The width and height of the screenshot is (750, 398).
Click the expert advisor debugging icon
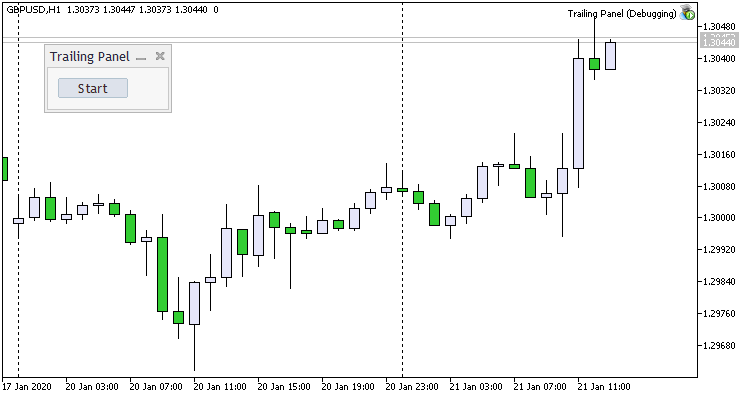click(x=687, y=13)
